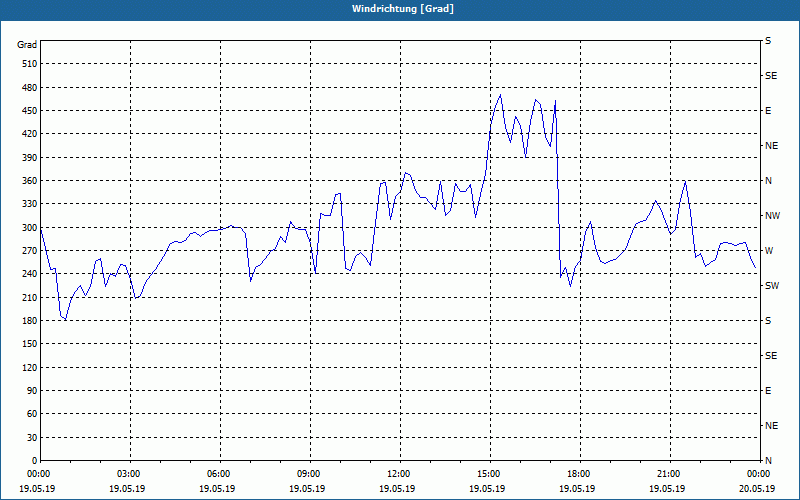Select the 450 degree axis label
The width and height of the screenshot is (800, 500).
pos(30,111)
